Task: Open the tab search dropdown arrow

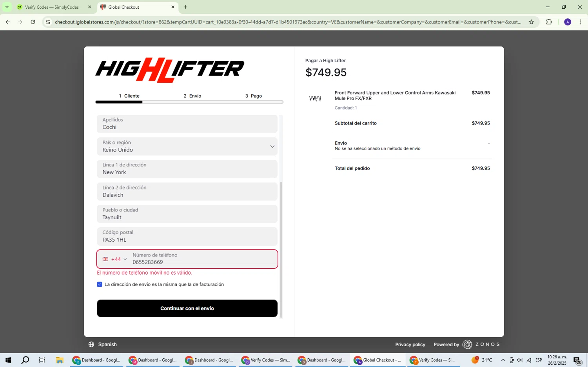Action: coord(7,7)
